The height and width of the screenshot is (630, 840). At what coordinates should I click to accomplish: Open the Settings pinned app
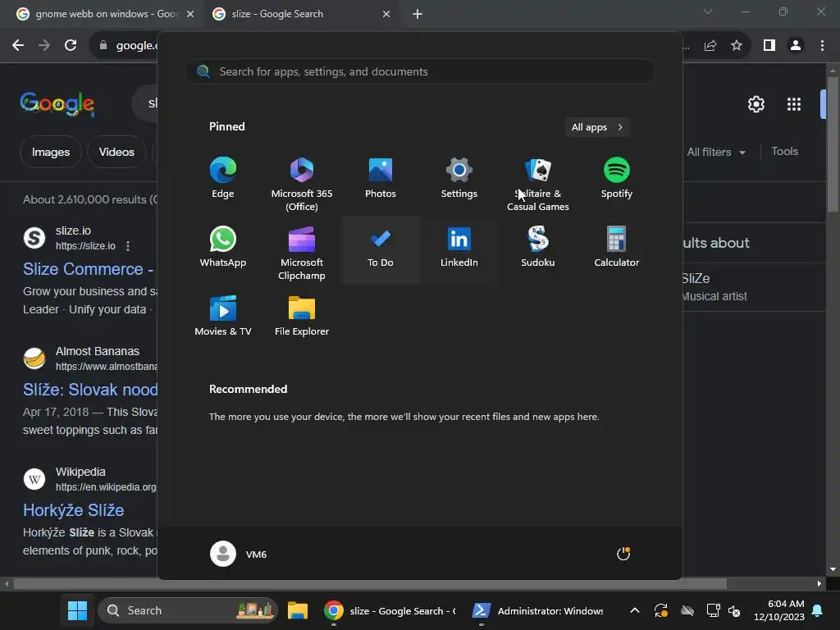tap(459, 178)
